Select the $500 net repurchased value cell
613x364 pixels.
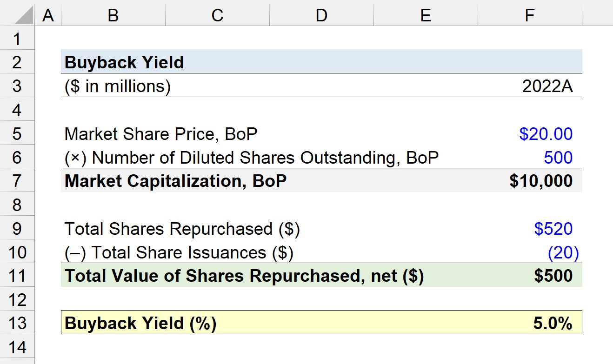pyautogui.click(x=530, y=275)
